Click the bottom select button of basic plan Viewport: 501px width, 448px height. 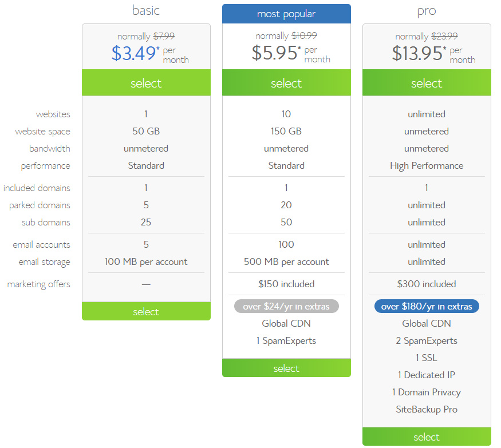[x=146, y=311]
